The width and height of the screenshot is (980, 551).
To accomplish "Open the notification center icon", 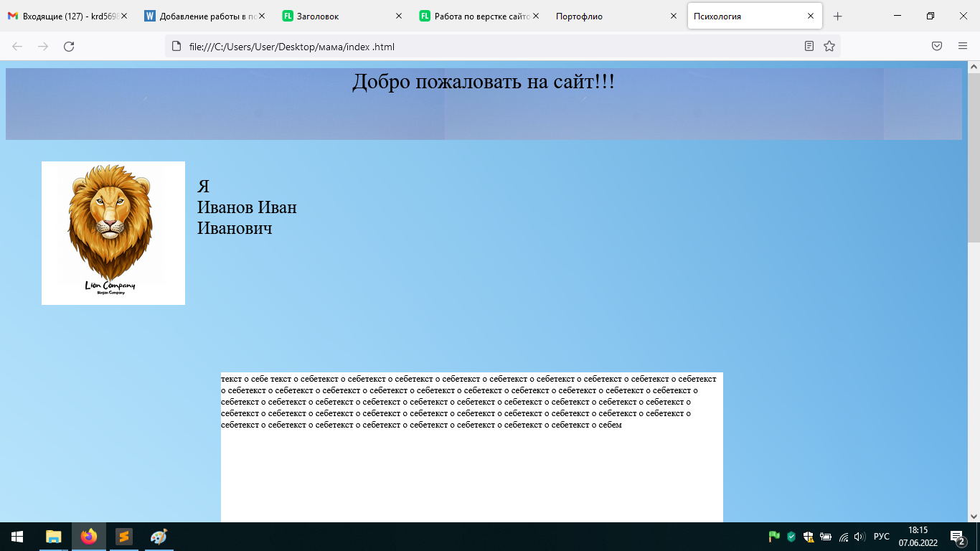I will pos(957,537).
